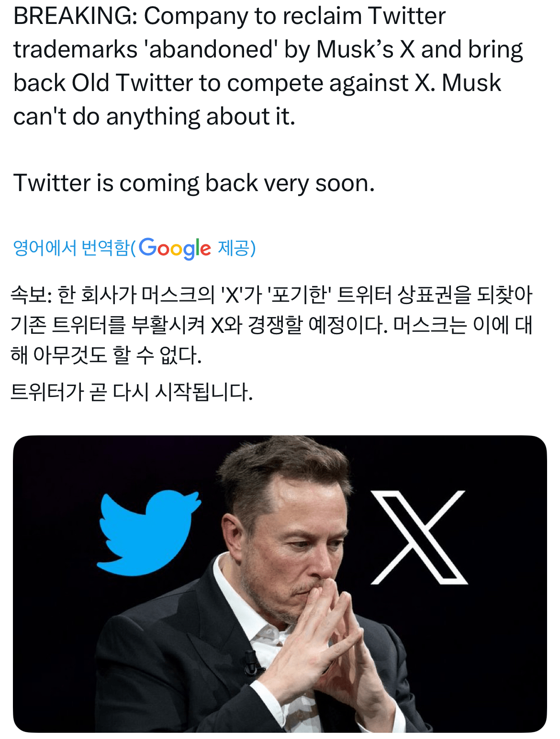Image resolution: width=560 pixels, height=739 pixels.
Task: Click the quoted Korean word '포기한'
Action: click(300, 295)
